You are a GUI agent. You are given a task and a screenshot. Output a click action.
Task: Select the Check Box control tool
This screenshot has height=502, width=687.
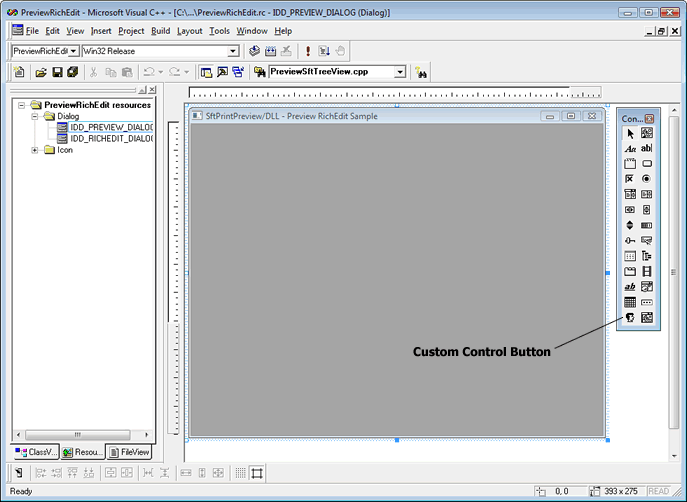point(631,178)
